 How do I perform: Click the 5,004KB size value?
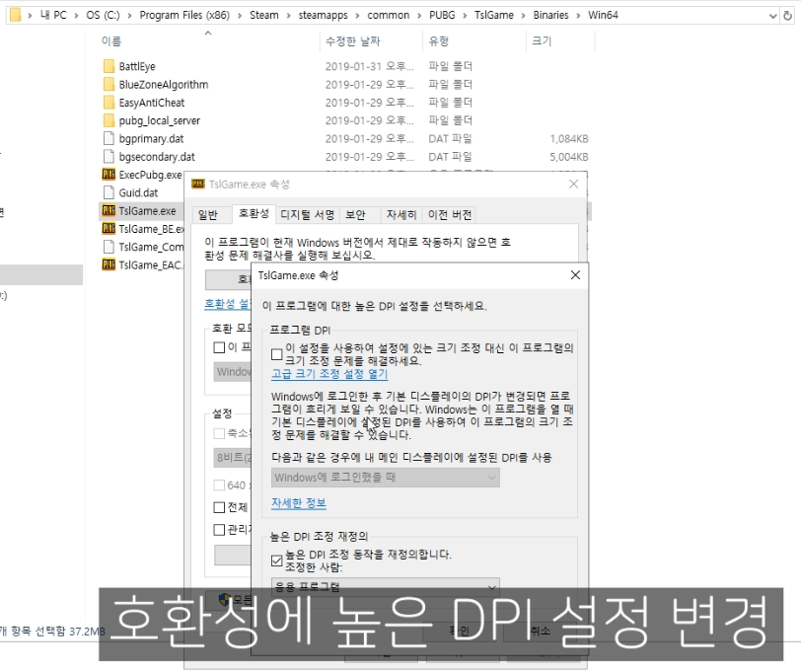pos(569,156)
